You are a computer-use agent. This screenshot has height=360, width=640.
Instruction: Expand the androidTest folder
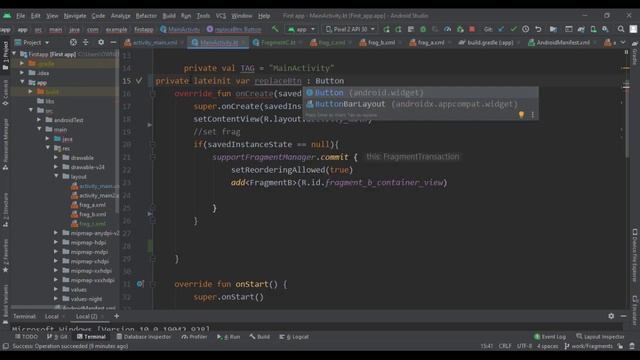coord(39,120)
